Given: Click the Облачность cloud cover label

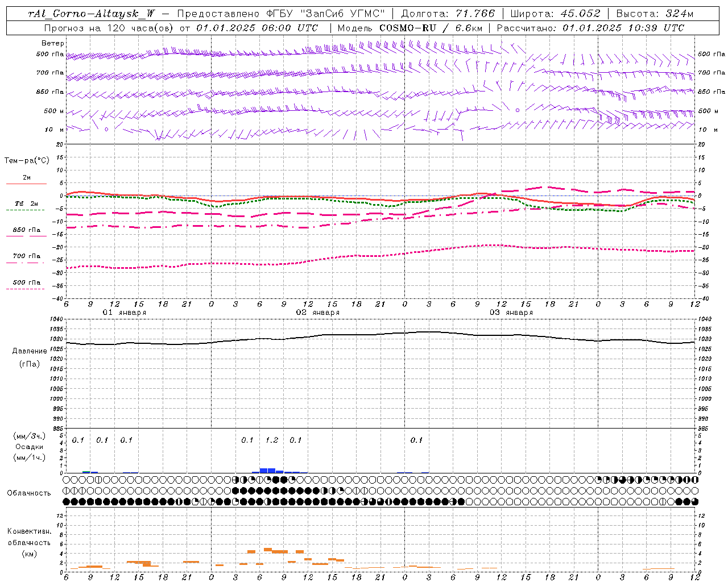Looking at the screenshot, I should pos(29,493).
